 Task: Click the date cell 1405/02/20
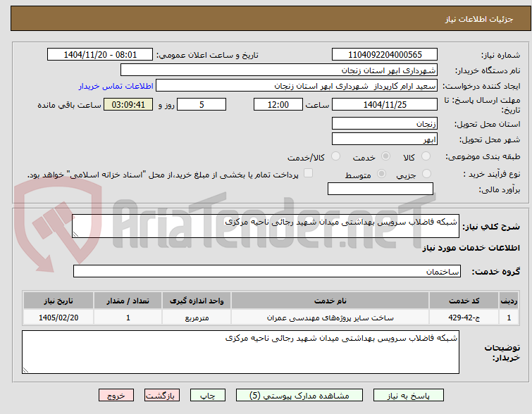click(58, 318)
